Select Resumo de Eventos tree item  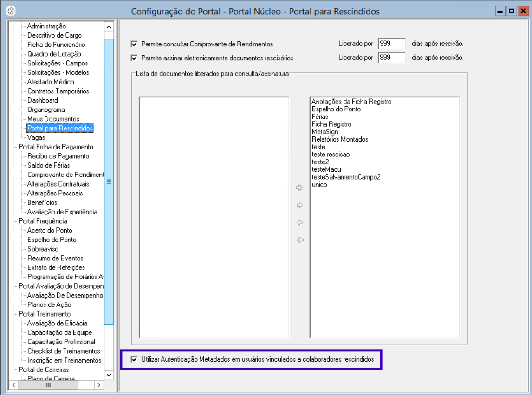pyautogui.click(x=55, y=258)
